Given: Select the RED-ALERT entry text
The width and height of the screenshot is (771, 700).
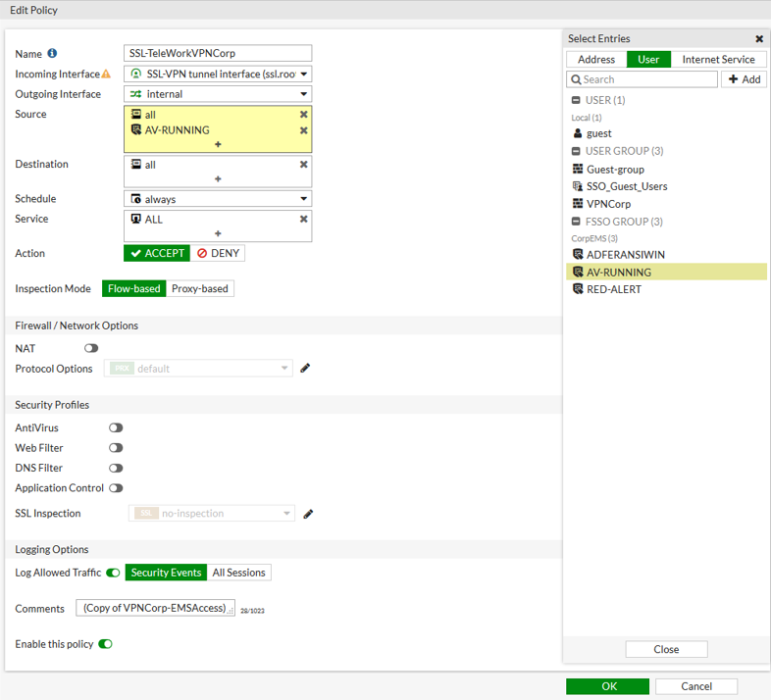Looking at the screenshot, I should 614,289.
